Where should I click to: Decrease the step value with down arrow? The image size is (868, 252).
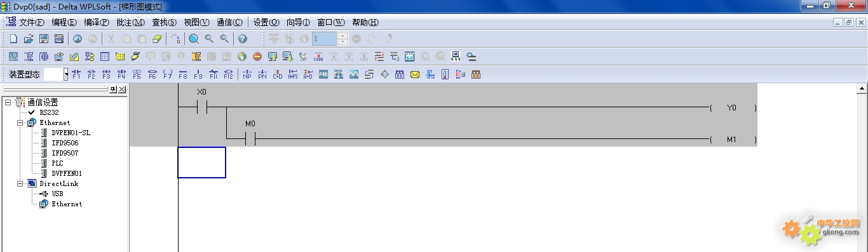click(x=343, y=42)
